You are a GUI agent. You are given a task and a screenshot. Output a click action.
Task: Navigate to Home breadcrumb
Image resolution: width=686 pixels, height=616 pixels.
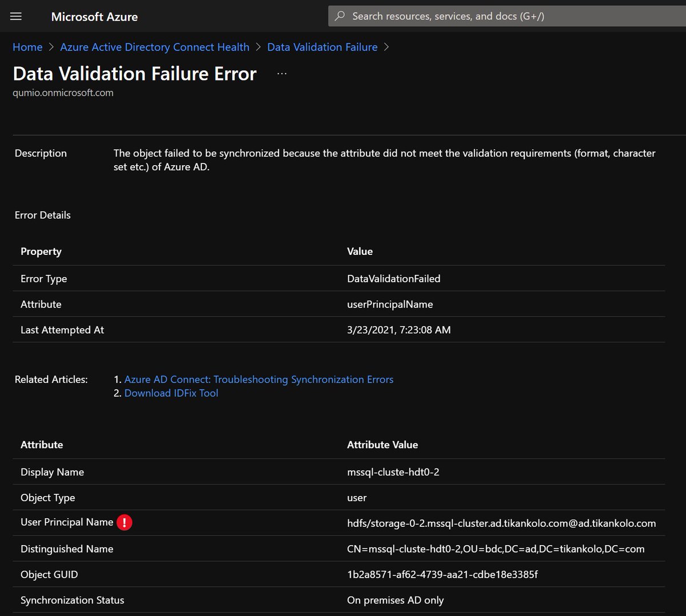27,47
